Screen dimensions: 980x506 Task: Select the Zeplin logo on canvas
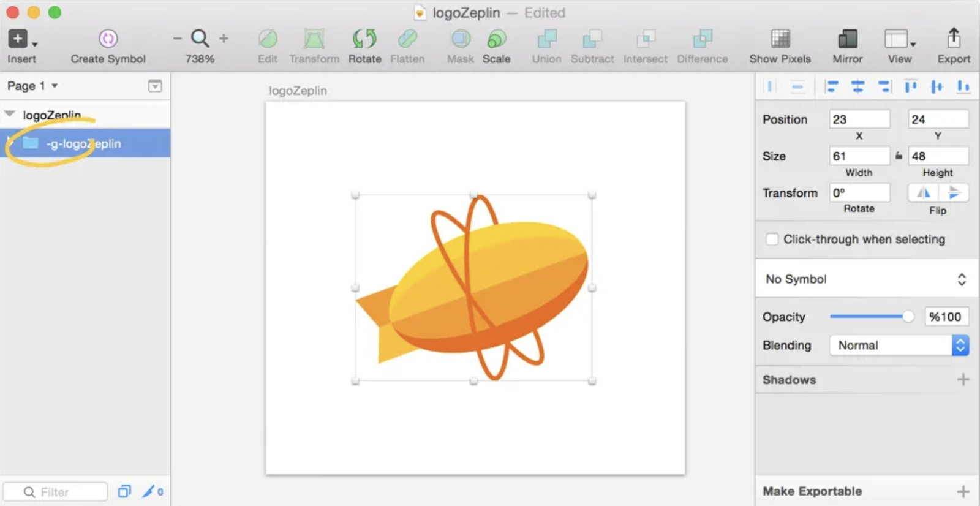473,288
